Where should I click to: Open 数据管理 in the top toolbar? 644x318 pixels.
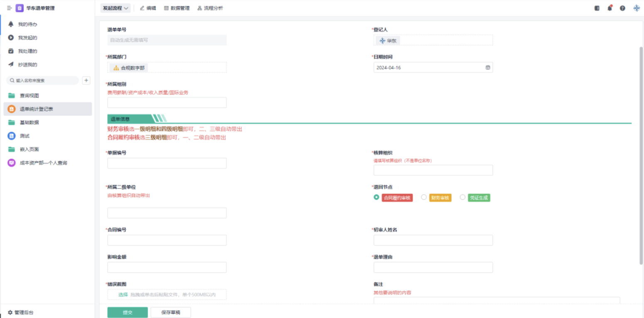(x=177, y=8)
